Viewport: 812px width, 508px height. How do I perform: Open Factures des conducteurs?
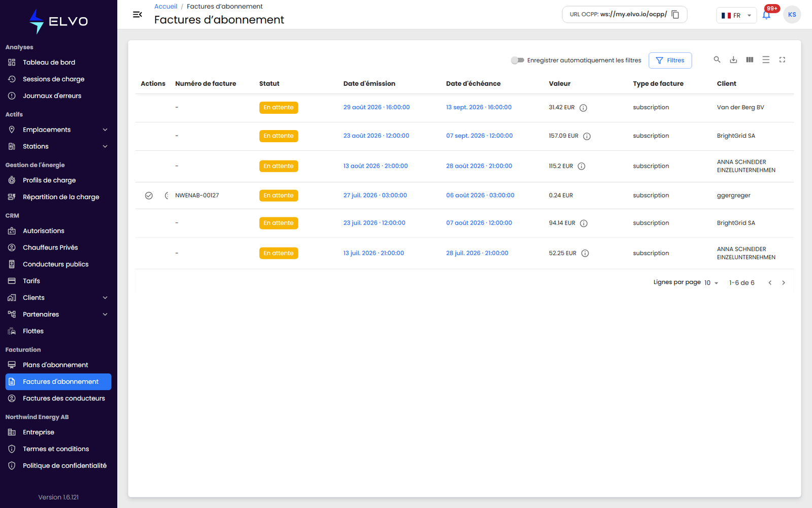58,398
